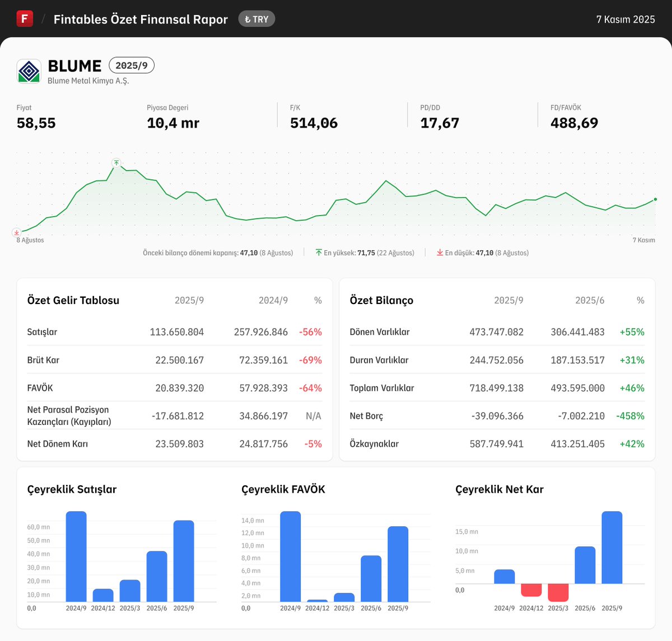
Task: Click the red negative bar in Çeyreklik Net Kar
Action: [x=531, y=591]
